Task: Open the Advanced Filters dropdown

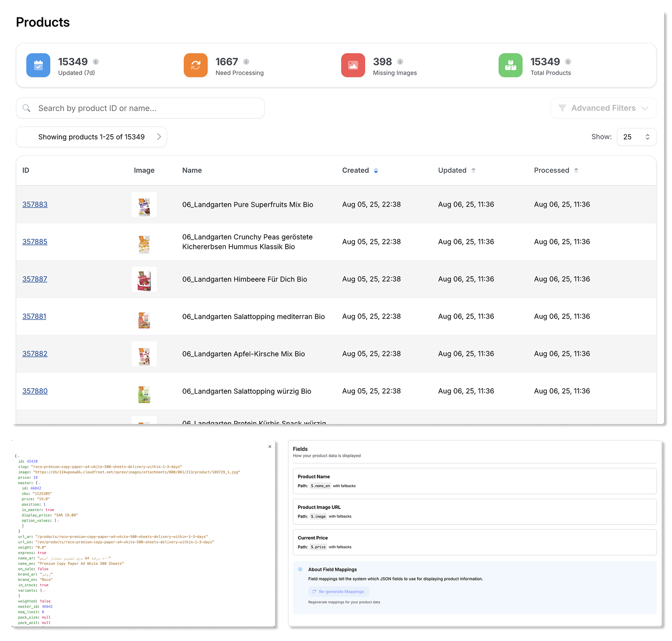Action: click(x=603, y=108)
